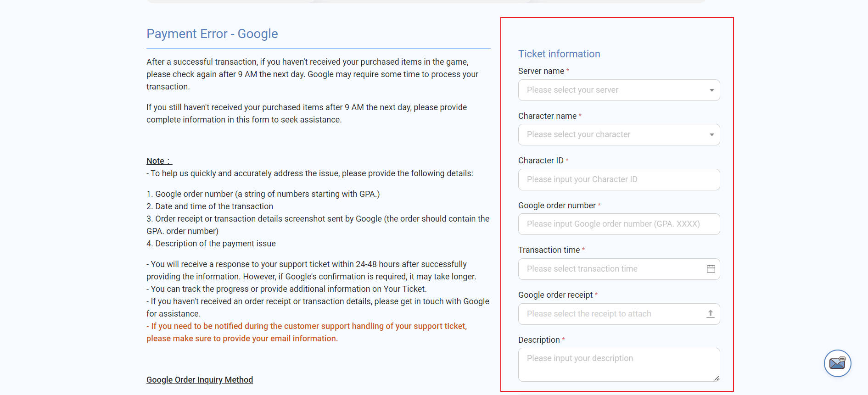
Task: Open the 'Please select your server' field
Action: pos(619,90)
